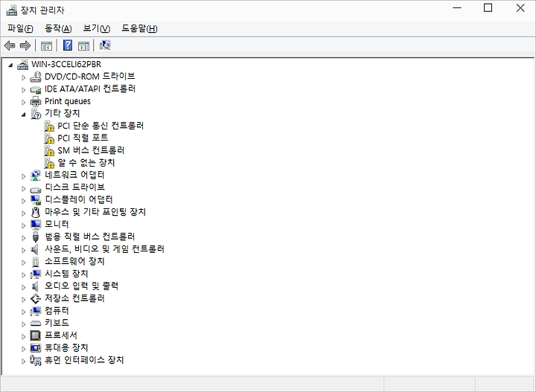This screenshot has width=536, height=392.
Task: Click the 휴대용 장치 icon
Action: [36, 348]
